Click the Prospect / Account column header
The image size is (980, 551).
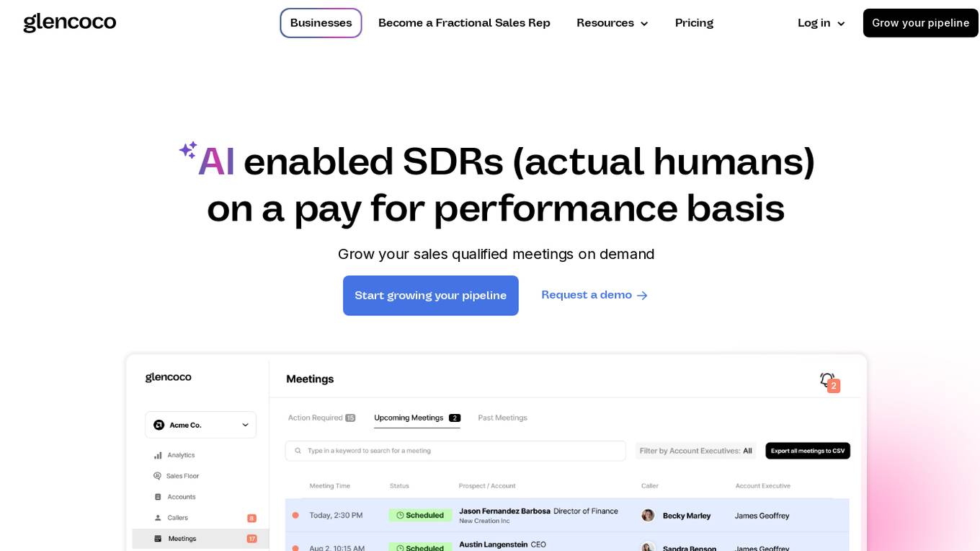(487, 485)
